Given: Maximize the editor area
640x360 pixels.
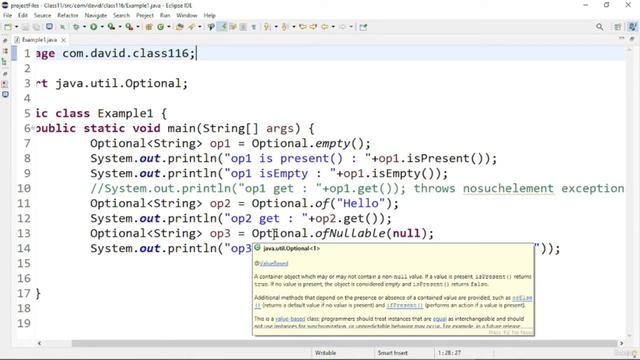Looking at the screenshot, I should [x=632, y=38].
